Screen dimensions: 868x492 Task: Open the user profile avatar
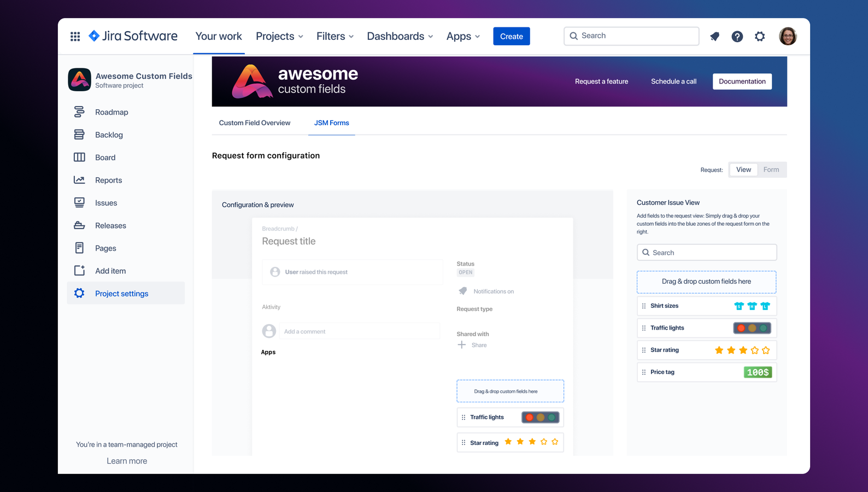(788, 36)
